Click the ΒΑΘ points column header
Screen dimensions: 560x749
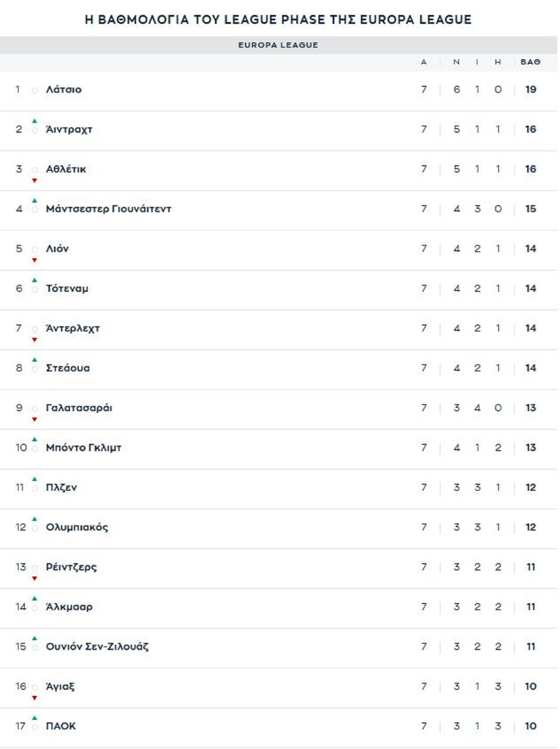pyautogui.click(x=530, y=62)
